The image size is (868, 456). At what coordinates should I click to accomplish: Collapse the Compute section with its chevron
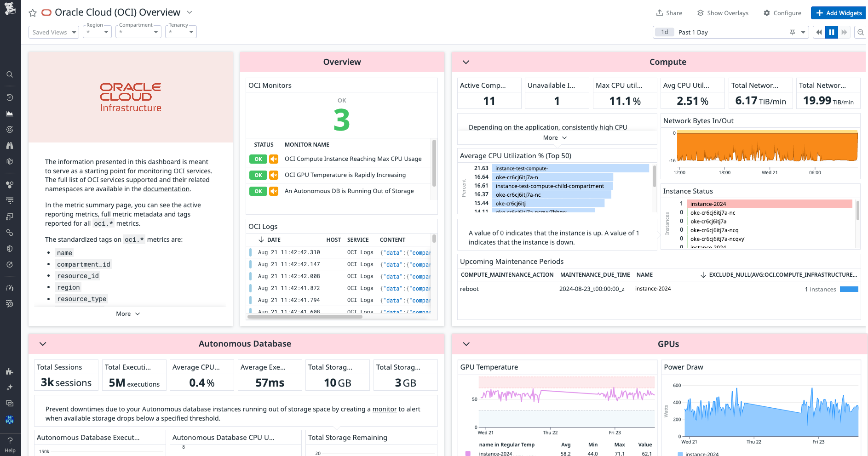point(466,62)
